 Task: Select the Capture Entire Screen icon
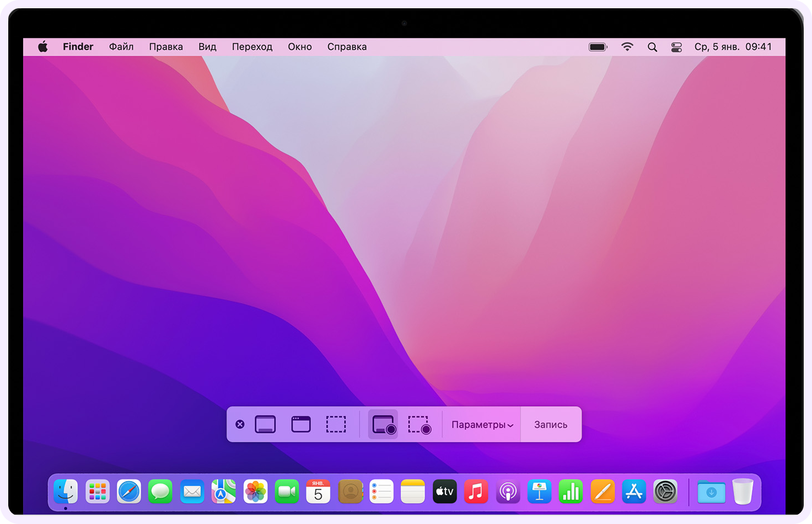pos(265,425)
